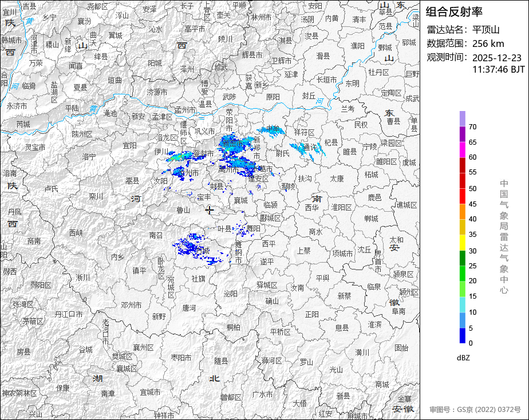Select the purple 65–70 dBZ legend band
The image size is (529, 420).
tap(462, 134)
